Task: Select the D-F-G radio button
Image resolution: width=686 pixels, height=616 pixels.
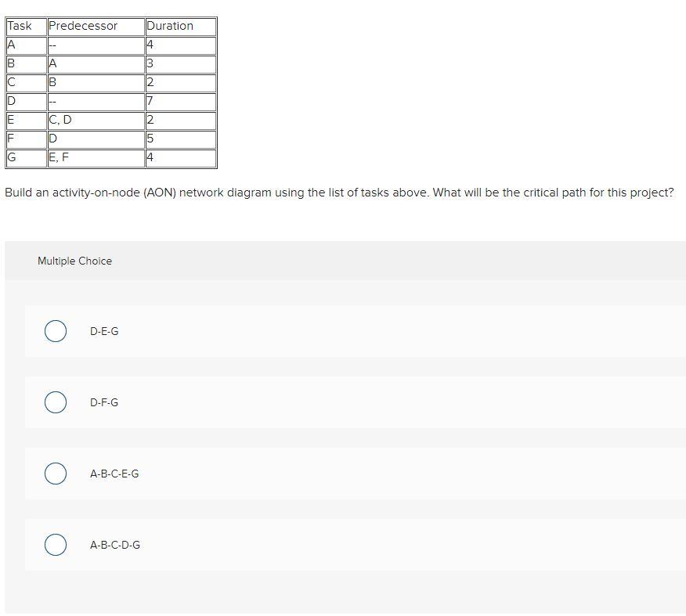Action: point(55,402)
